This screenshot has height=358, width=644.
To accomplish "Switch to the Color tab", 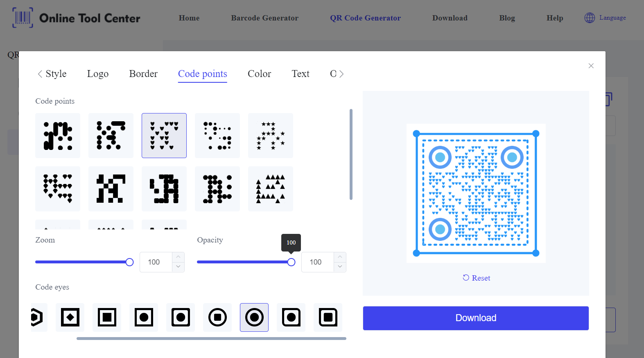I will tap(260, 74).
